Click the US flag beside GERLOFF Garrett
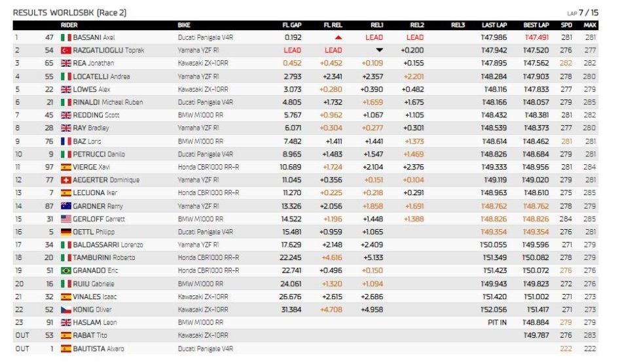The image size is (639, 364). [65, 219]
